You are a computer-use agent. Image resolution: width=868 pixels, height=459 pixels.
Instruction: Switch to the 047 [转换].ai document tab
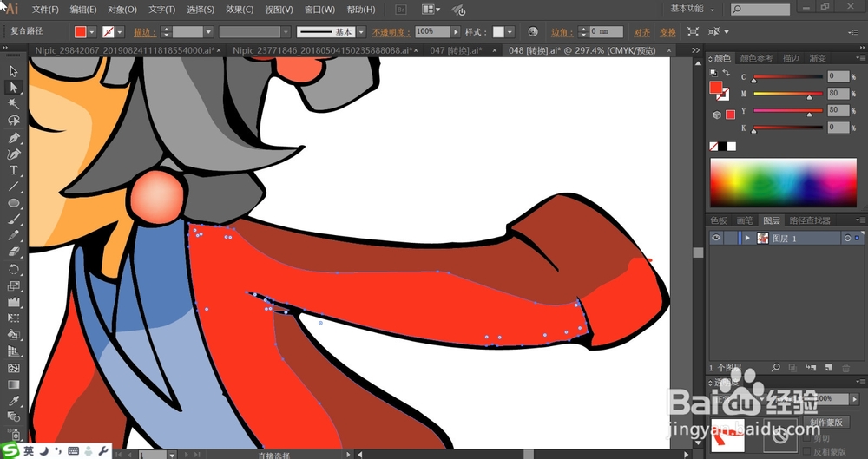(456, 50)
